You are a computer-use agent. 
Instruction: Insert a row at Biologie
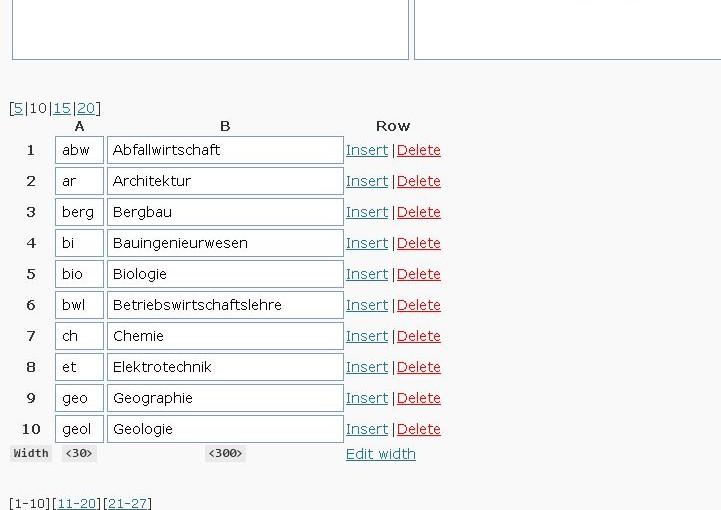click(366, 274)
